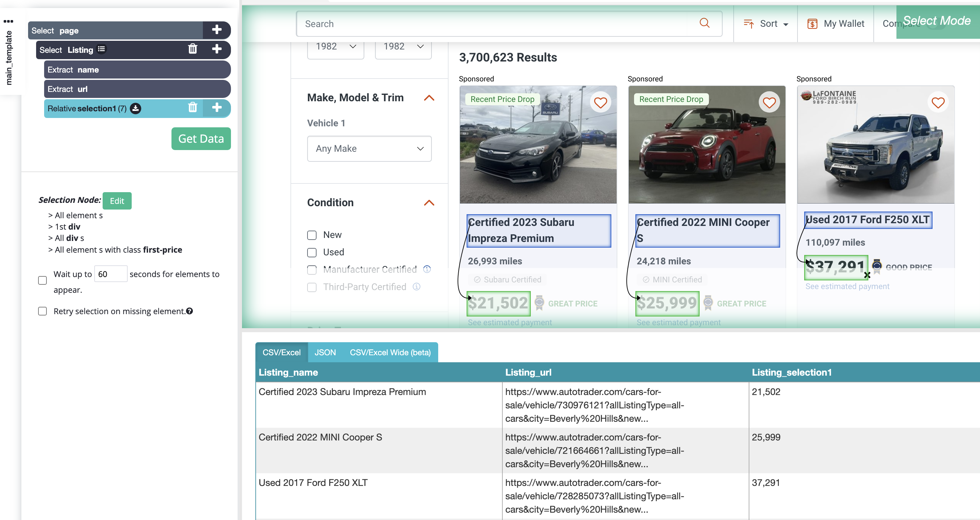Open Used 2017 Ford F250 XLT title

[x=868, y=220]
